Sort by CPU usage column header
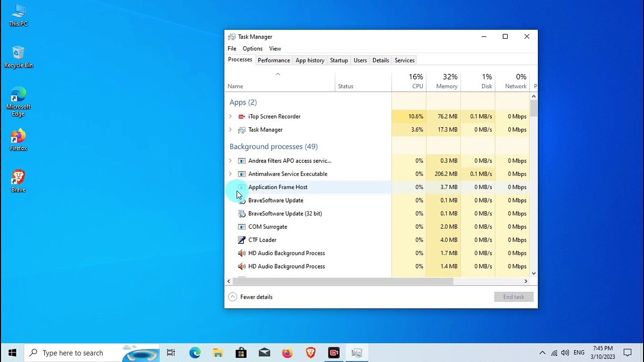This screenshot has width=644, height=362. (x=409, y=81)
